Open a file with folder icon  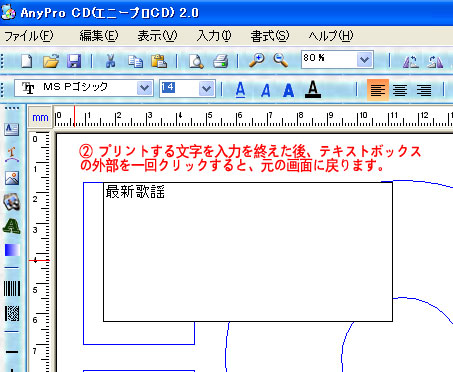(51, 61)
